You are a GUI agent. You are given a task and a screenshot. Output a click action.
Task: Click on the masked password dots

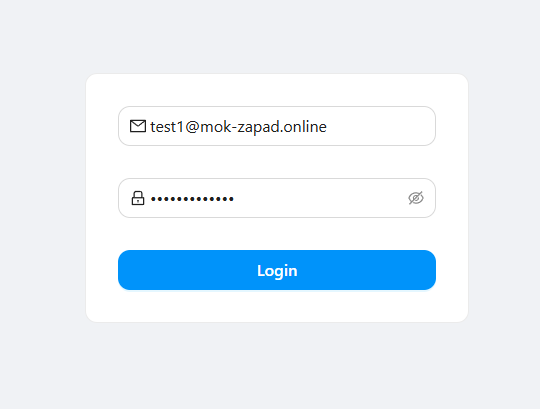[193, 199]
